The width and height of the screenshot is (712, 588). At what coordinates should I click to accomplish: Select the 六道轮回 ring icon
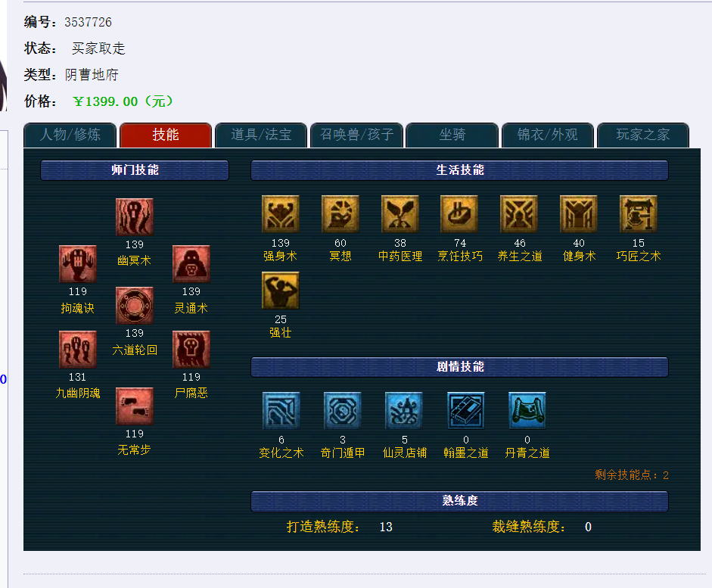(x=135, y=306)
